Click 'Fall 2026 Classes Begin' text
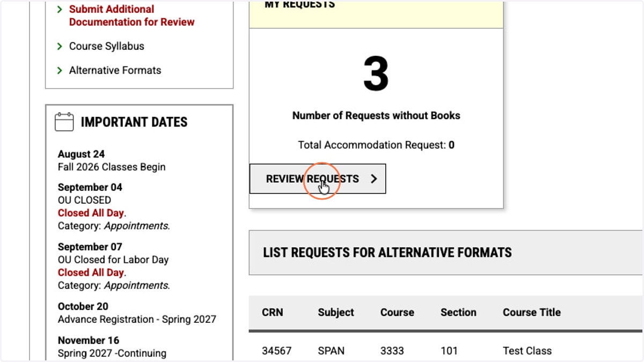 [x=112, y=167]
